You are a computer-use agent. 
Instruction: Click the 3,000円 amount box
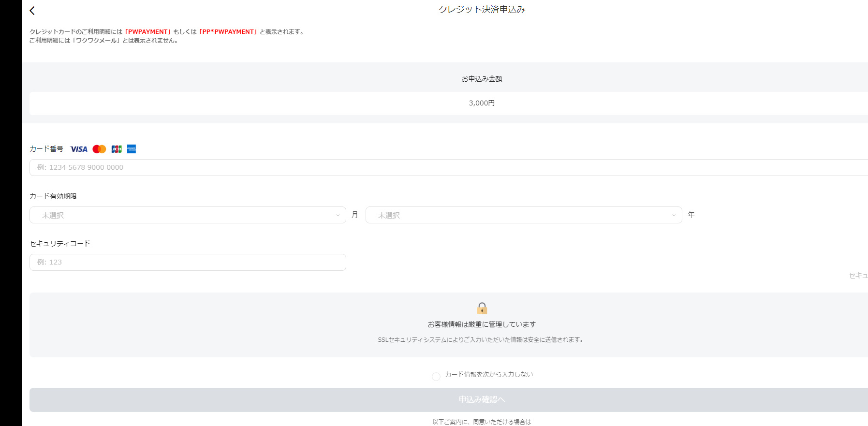point(482,103)
